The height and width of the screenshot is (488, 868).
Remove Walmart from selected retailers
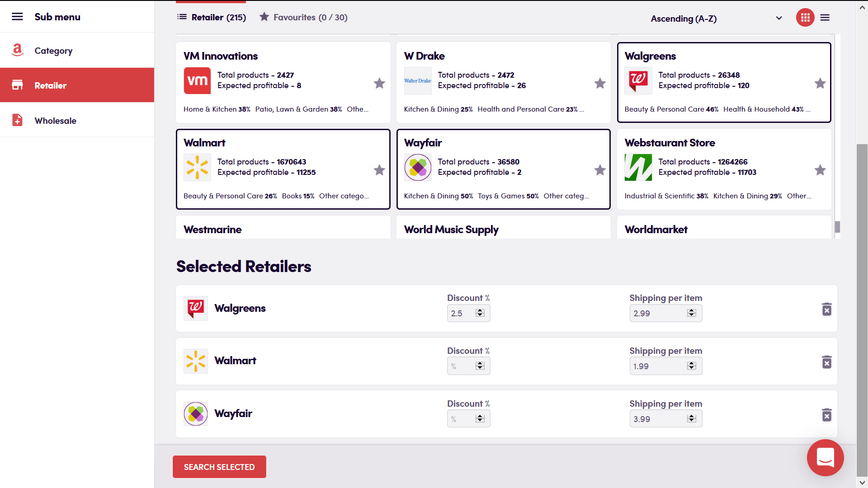click(826, 362)
